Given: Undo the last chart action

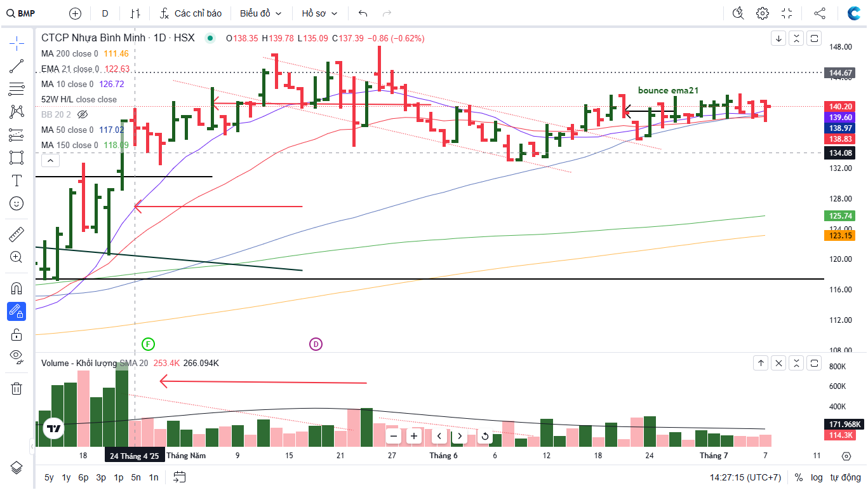Looking at the screenshot, I should 363,13.
